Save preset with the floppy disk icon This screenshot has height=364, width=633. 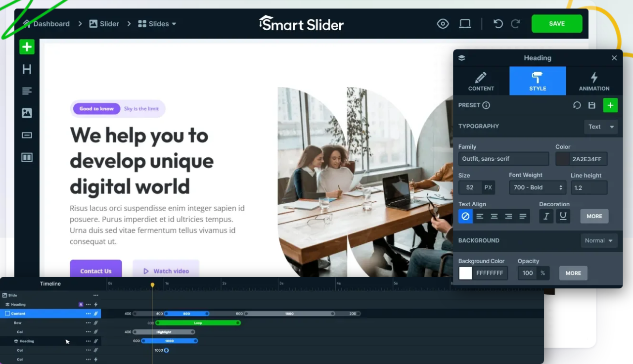tap(591, 105)
